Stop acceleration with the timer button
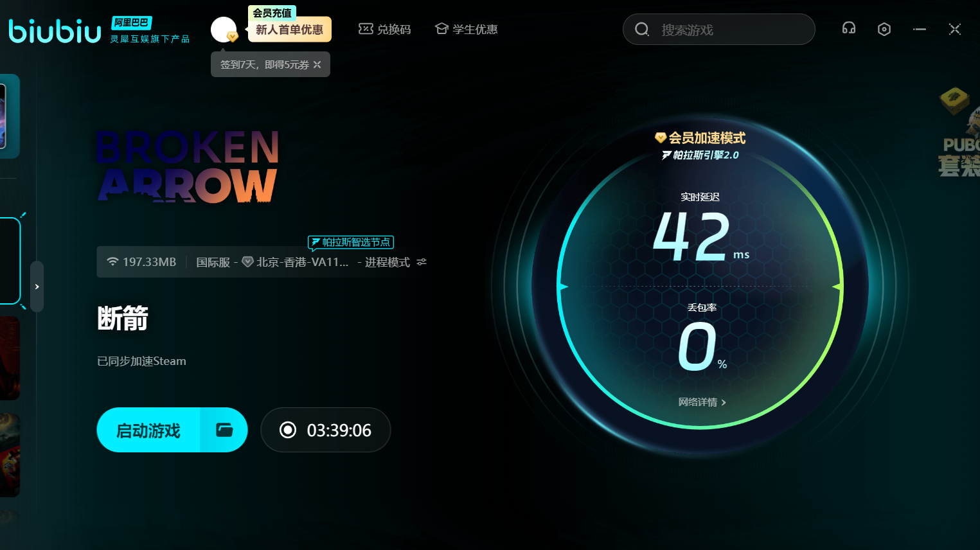The image size is (980, 550). (x=325, y=430)
